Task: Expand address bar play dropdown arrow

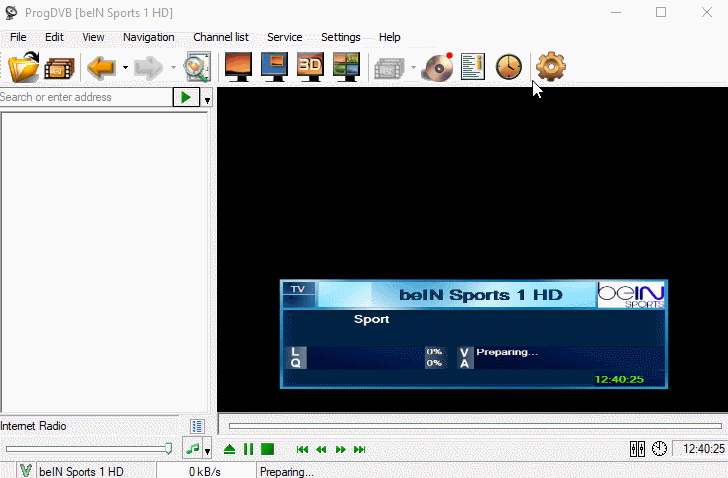Action: click(207, 99)
